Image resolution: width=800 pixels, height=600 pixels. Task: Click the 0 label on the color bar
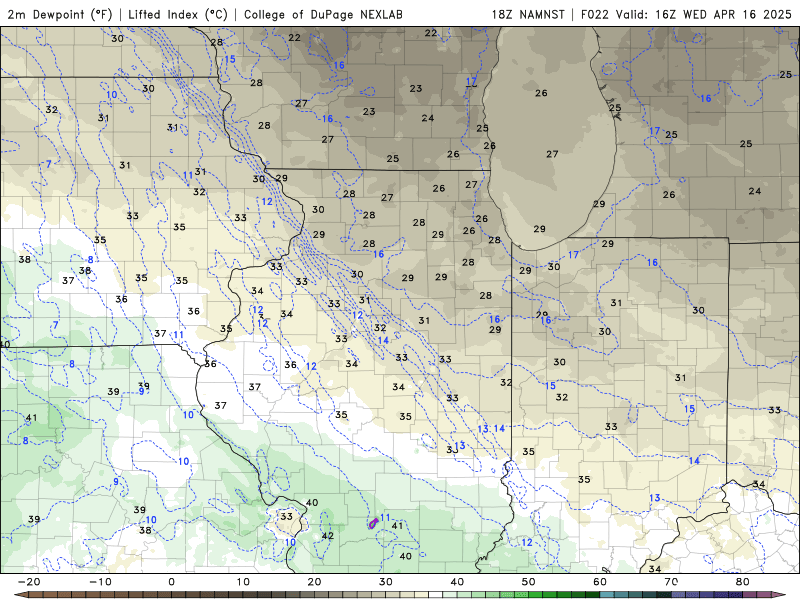(x=171, y=582)
